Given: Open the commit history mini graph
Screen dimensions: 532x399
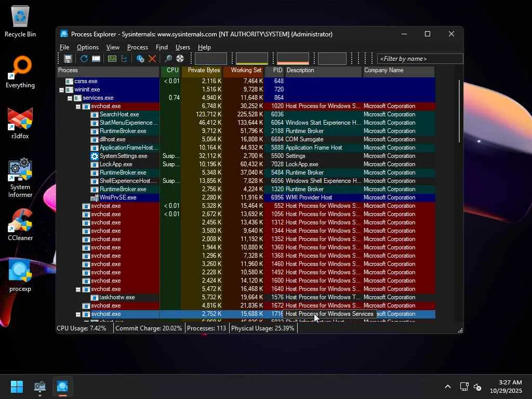Looking at the screenshot, I should (252, 58).
